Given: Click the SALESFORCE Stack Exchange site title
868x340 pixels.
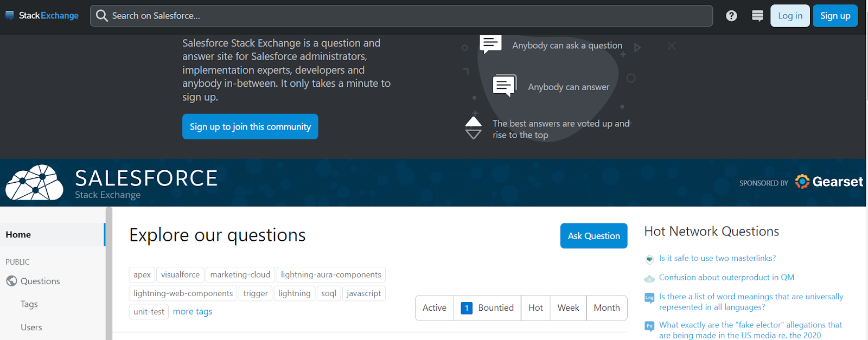Looking at the screenshot, I should tap(146, 183).
